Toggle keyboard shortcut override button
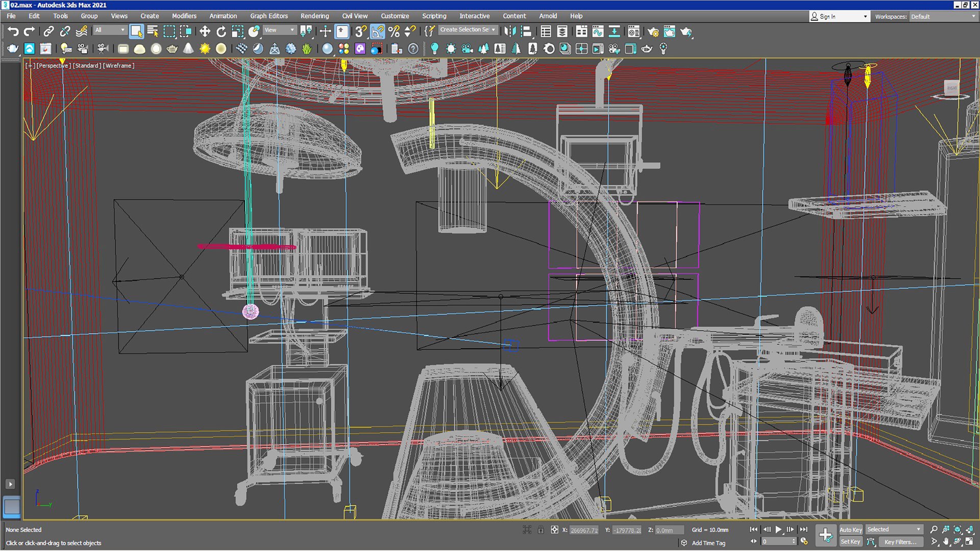 tap(342, 32)
